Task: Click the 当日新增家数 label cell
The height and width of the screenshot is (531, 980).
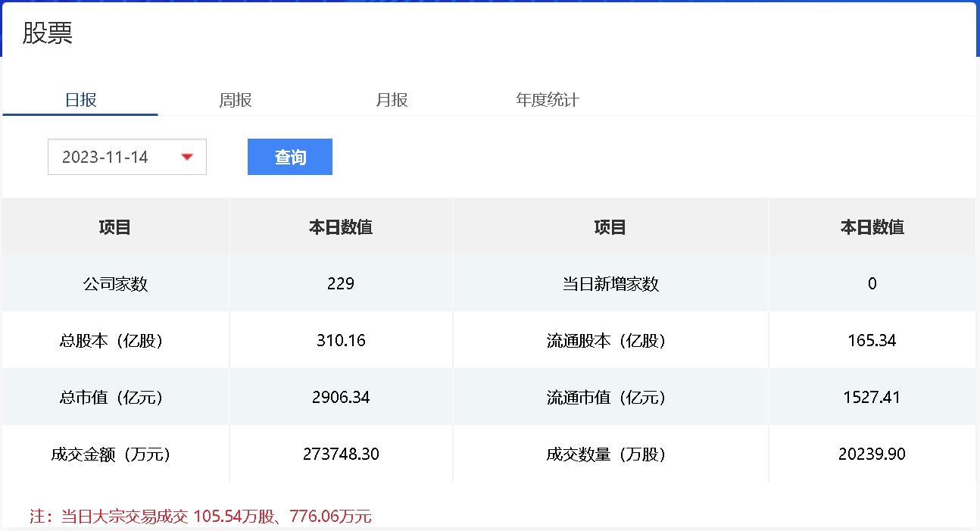Action: point(610,284)
